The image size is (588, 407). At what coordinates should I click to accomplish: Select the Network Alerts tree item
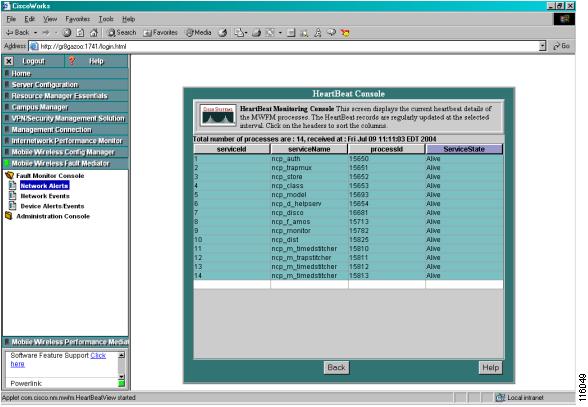click(x=44, y=186)
